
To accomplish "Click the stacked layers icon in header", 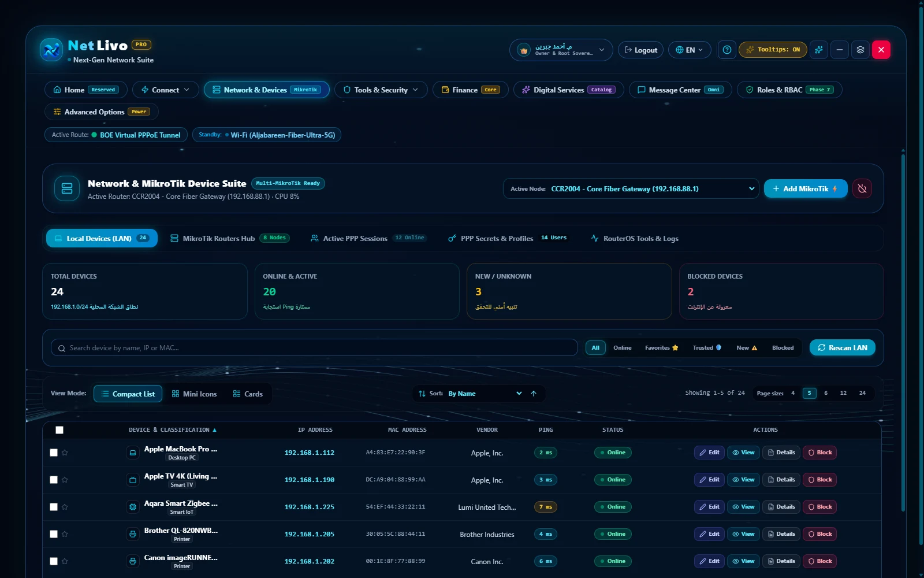I will pos(860,50).
